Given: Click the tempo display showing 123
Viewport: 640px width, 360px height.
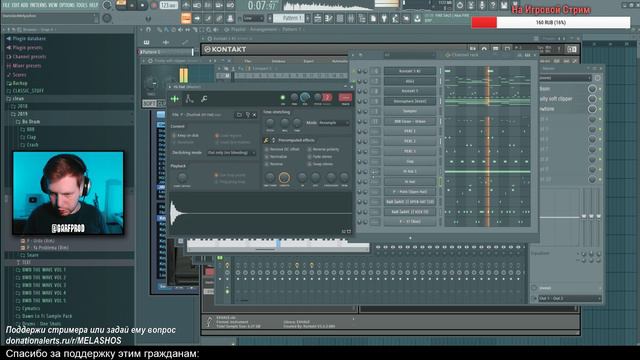Looking at the screenshot, I should (x=168, y=6).
